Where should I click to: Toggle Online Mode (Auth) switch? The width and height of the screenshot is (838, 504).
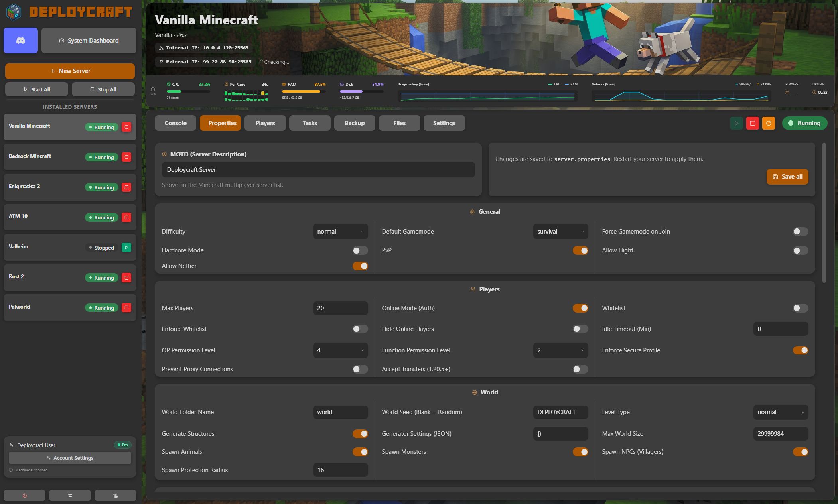580,308
